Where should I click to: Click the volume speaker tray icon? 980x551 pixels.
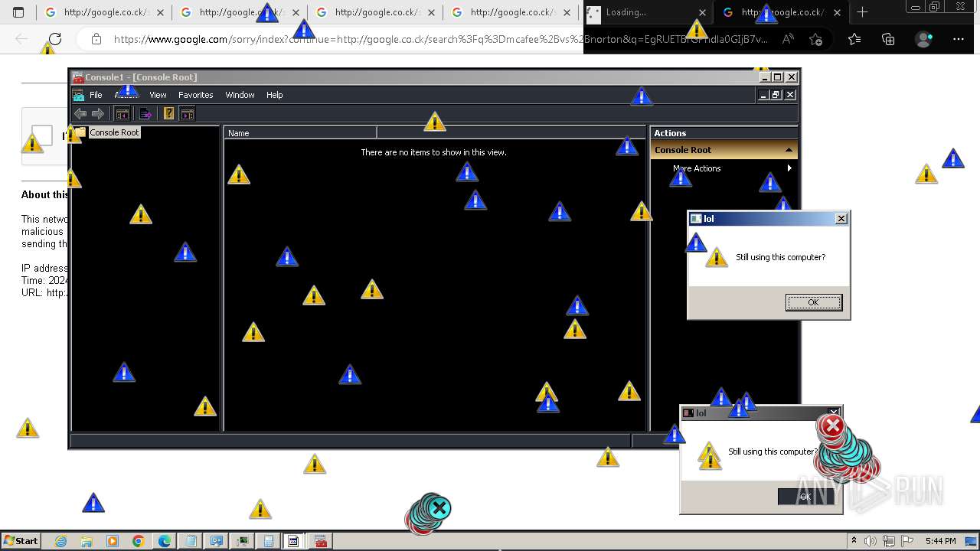tap(871, 541)
